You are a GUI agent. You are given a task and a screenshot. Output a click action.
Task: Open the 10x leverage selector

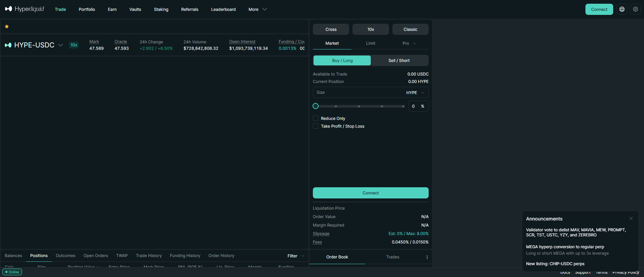[371, 29]
